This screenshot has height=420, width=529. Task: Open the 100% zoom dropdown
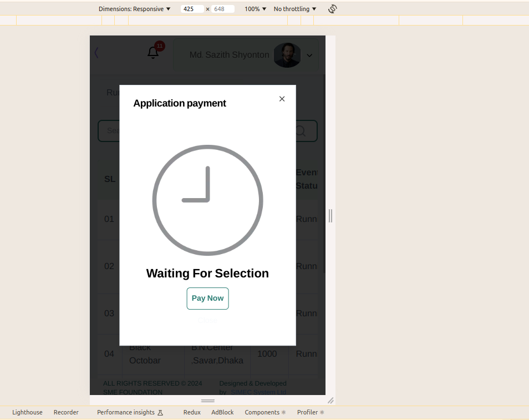tap(256, 9)
